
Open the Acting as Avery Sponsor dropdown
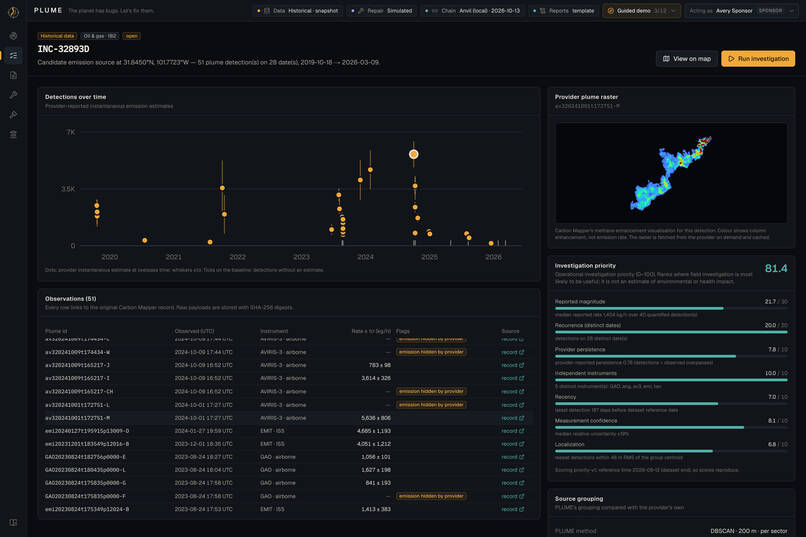click(x=742, y=11)
